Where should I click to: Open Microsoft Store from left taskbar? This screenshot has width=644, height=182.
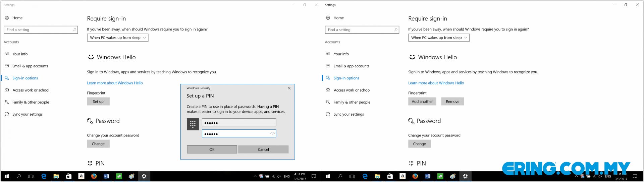click(x=69, y=176)
